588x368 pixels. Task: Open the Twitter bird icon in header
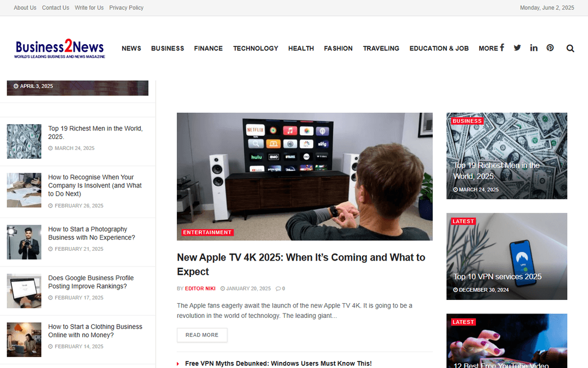pyautogui.click(x=517, y=47)
